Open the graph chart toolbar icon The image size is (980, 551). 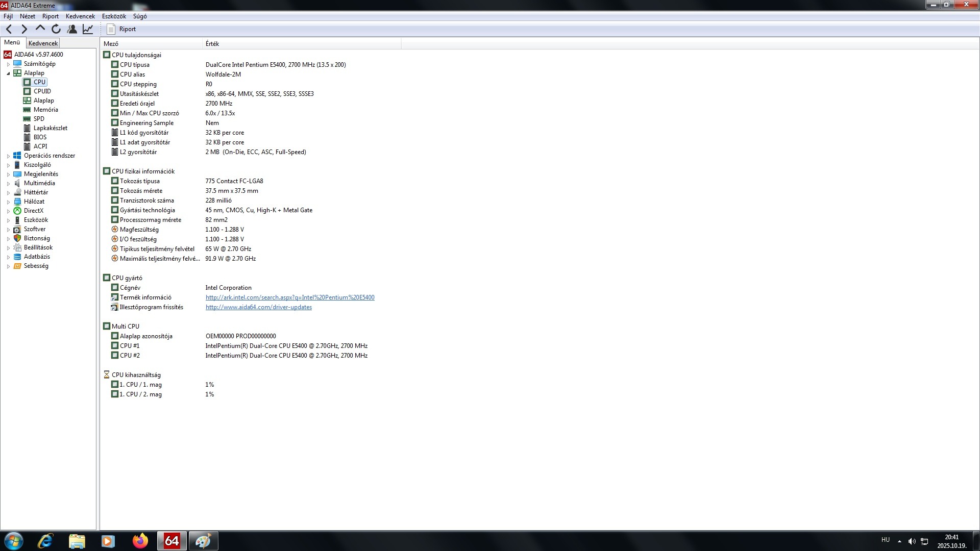88,29
